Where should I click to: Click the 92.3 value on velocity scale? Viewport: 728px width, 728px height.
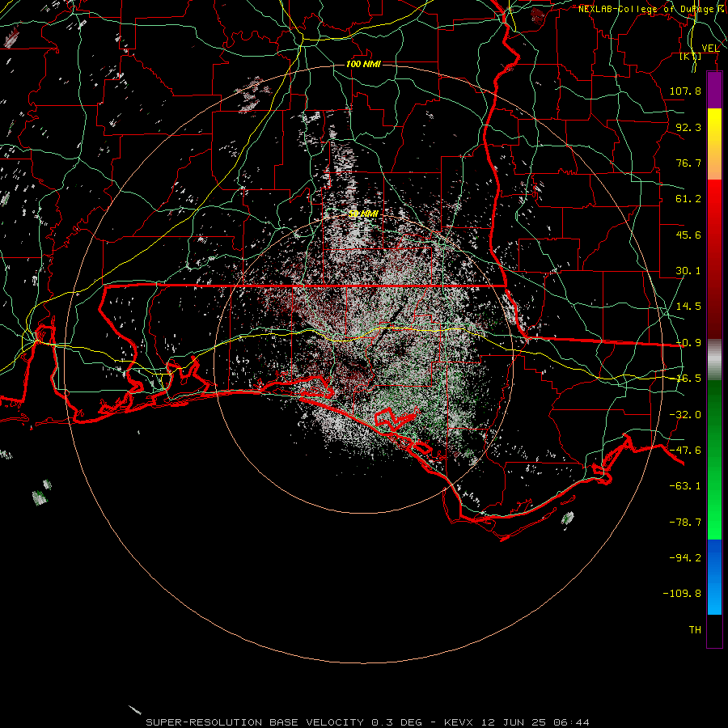[x=688, y=127]
